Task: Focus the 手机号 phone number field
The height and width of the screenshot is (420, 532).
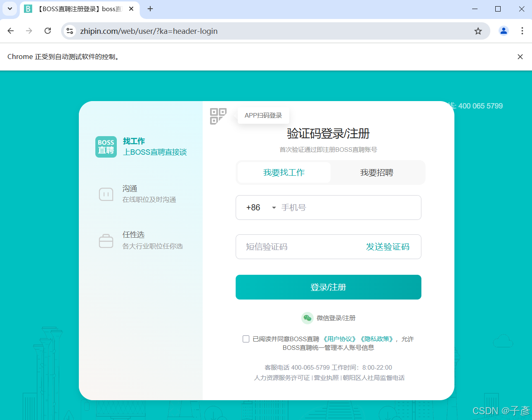Action: tap(349, 208)
